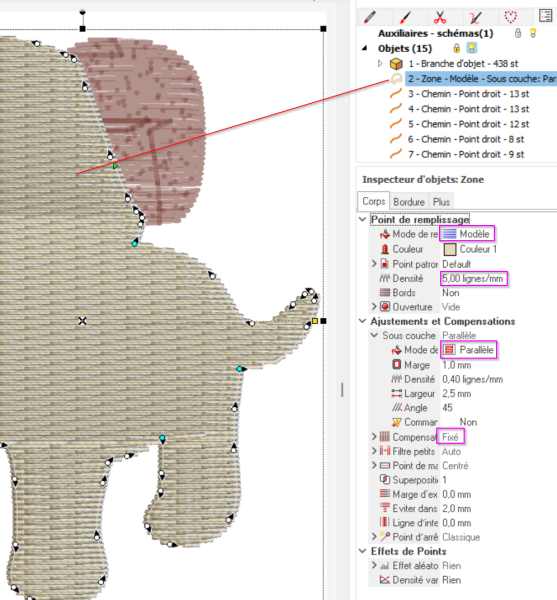Click the Couleur thread spool icon
557x600 pixels.
pos(385,249)
